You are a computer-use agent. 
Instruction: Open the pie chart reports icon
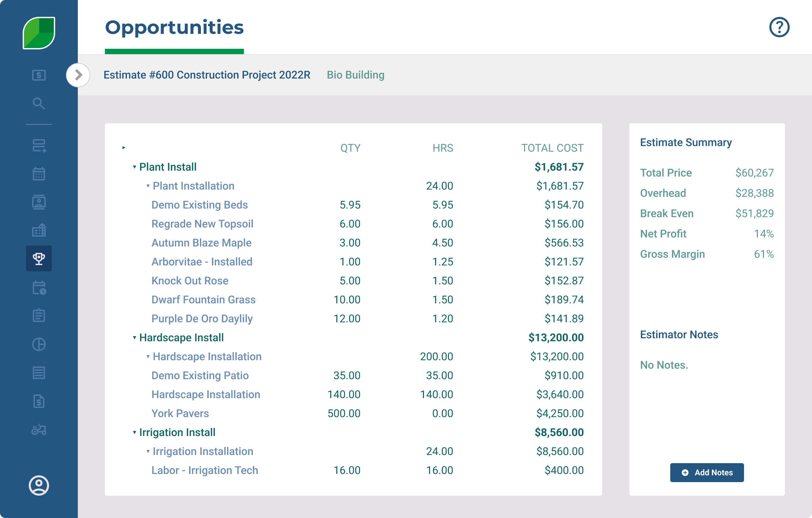39,344
